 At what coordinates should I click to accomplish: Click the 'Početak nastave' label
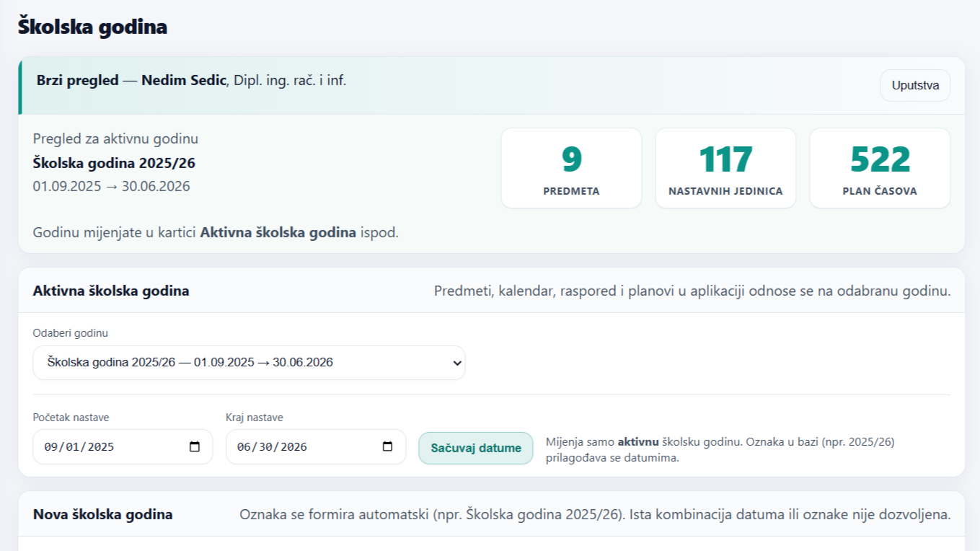tap(71, 418)
